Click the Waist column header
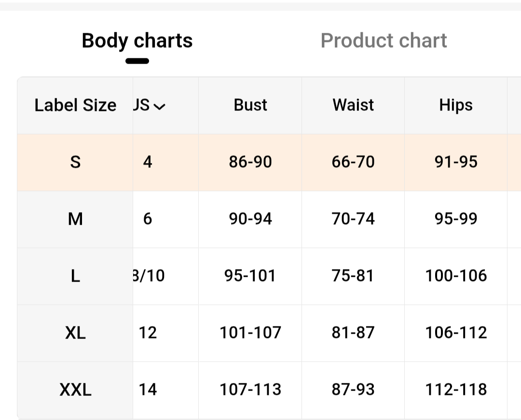 pyautogui.click(x=353, y=105)
